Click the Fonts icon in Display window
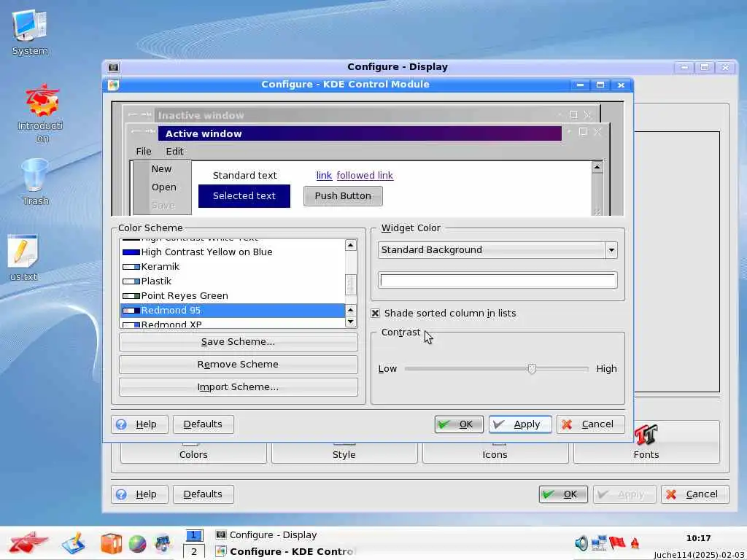The image size is (747, 560). coord(646,442)
